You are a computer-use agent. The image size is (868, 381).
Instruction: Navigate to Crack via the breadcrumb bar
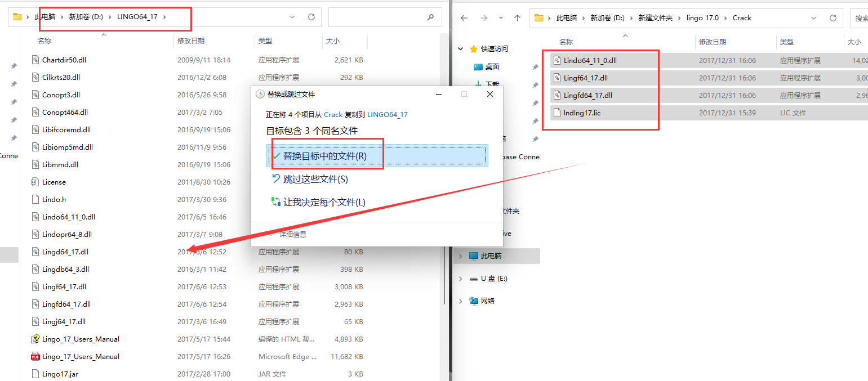(742, 17)
